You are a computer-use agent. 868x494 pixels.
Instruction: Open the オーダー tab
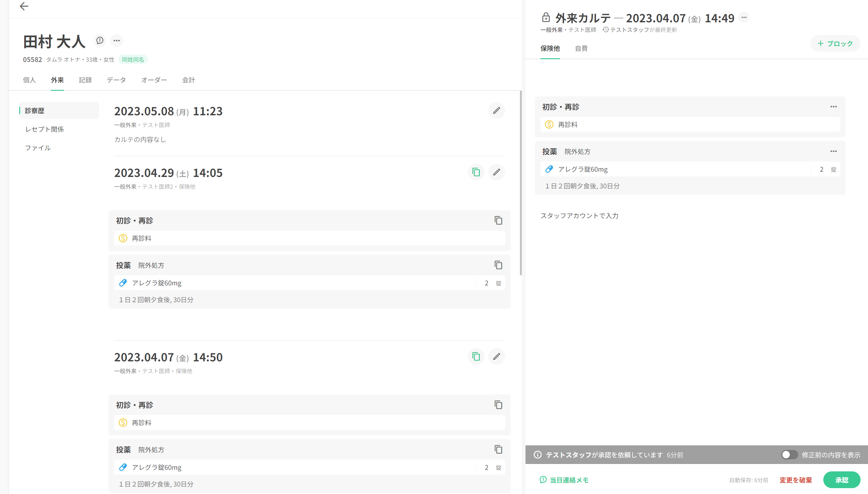pos(154,80)
